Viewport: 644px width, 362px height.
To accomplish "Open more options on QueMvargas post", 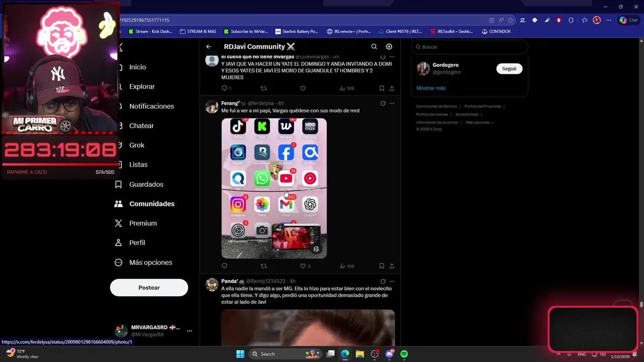I will (392, 57).
